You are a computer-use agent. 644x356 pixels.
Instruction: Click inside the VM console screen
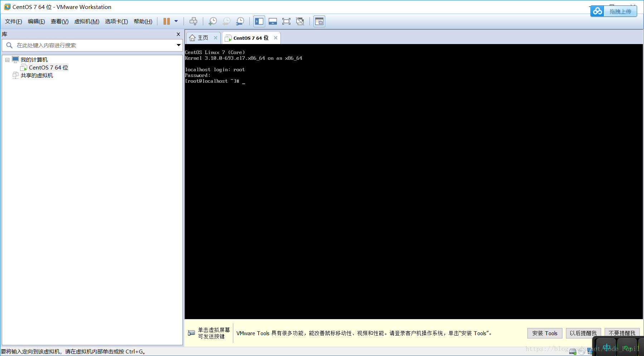click(x=414, y=182)
